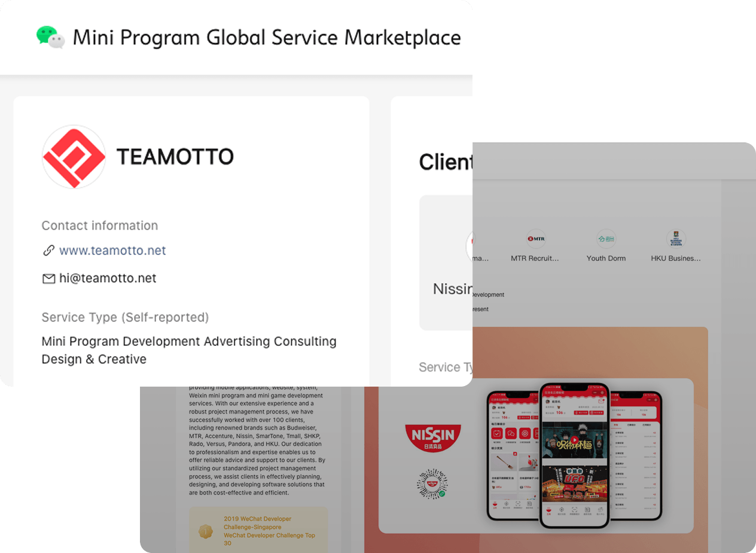Click the left phone mockup screenshot
Viewport: 756px width, 553px height.
click(514, 455)
